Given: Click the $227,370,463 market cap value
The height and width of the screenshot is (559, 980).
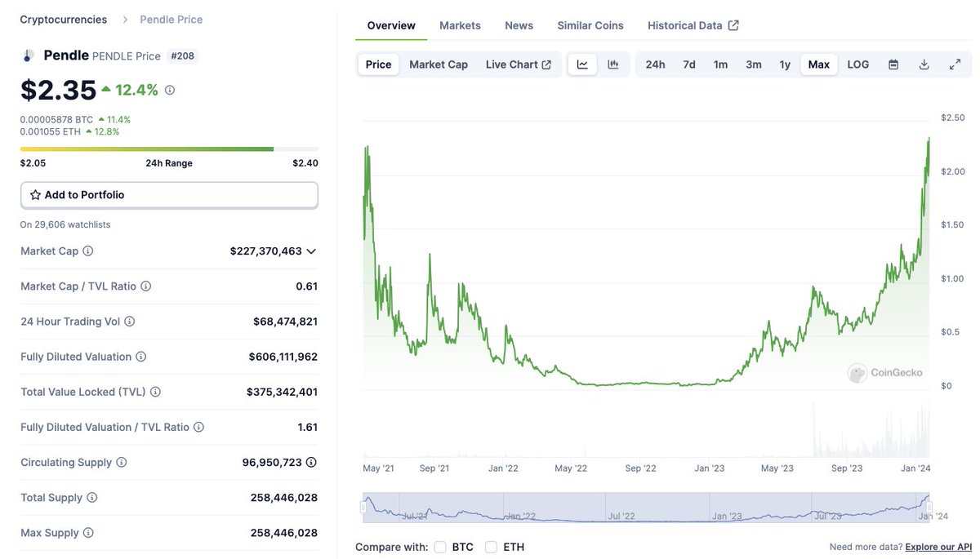Looking at the screenshot, I should [266, 251].
